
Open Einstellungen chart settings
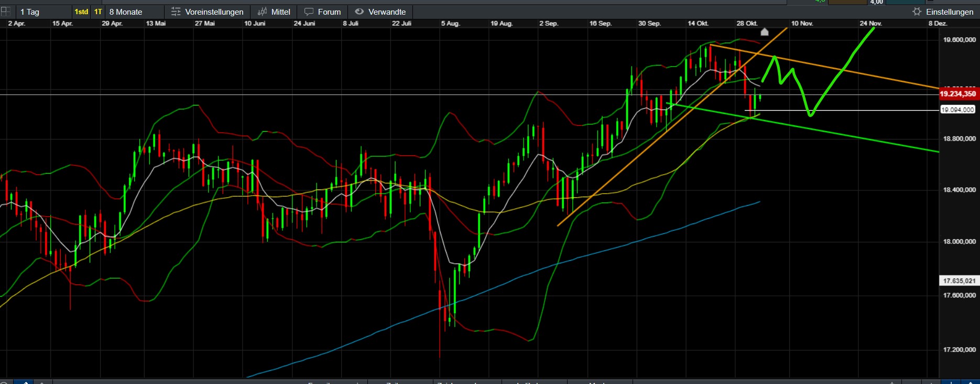943,12
